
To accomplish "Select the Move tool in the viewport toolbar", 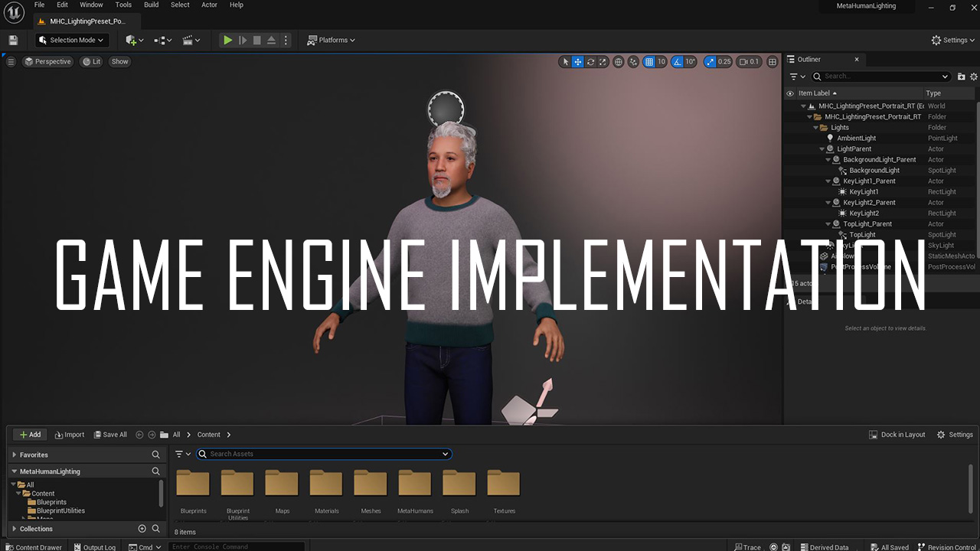I will 577,62.
